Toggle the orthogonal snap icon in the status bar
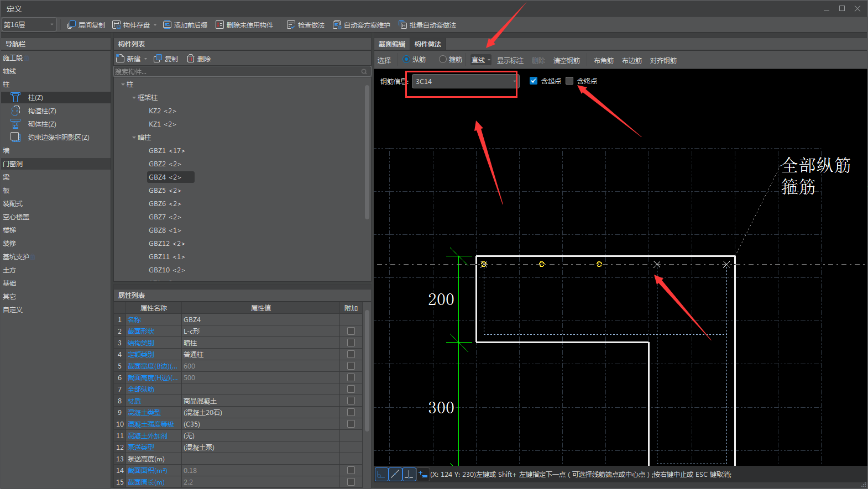The height and width of the screenshot is (489, 868). [381, 474]
